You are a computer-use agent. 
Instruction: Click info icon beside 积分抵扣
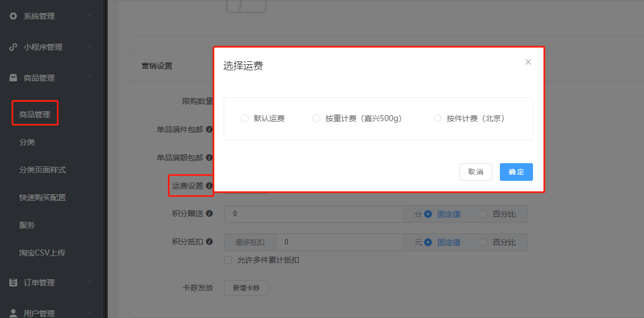pos(209,242)
